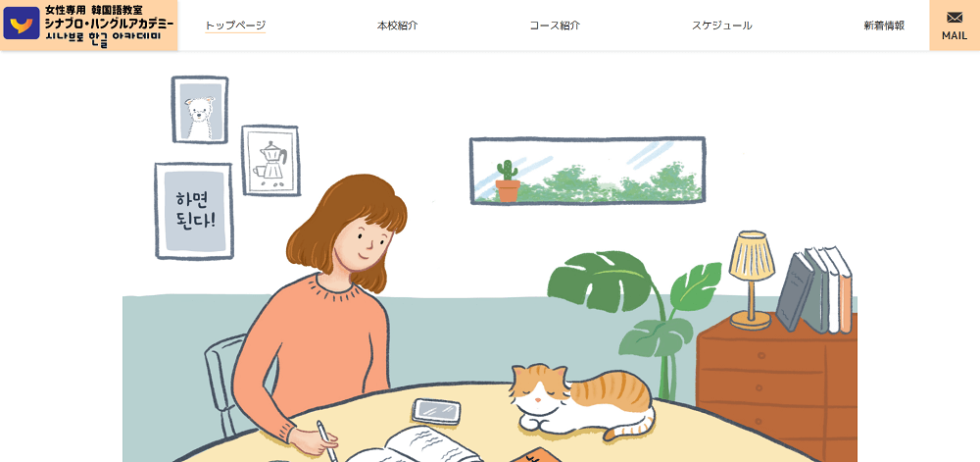980x462 pixels.
Task: Click the sleeping orange cat
Action: coord(582,400)
